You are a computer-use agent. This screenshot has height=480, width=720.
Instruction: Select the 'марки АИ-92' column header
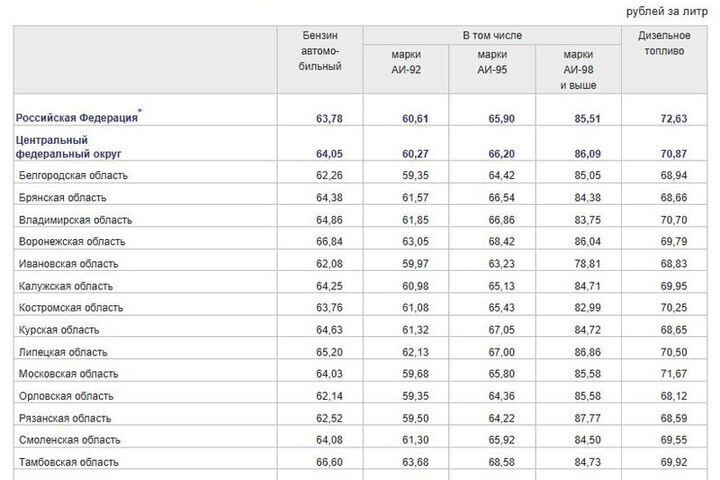407,62
